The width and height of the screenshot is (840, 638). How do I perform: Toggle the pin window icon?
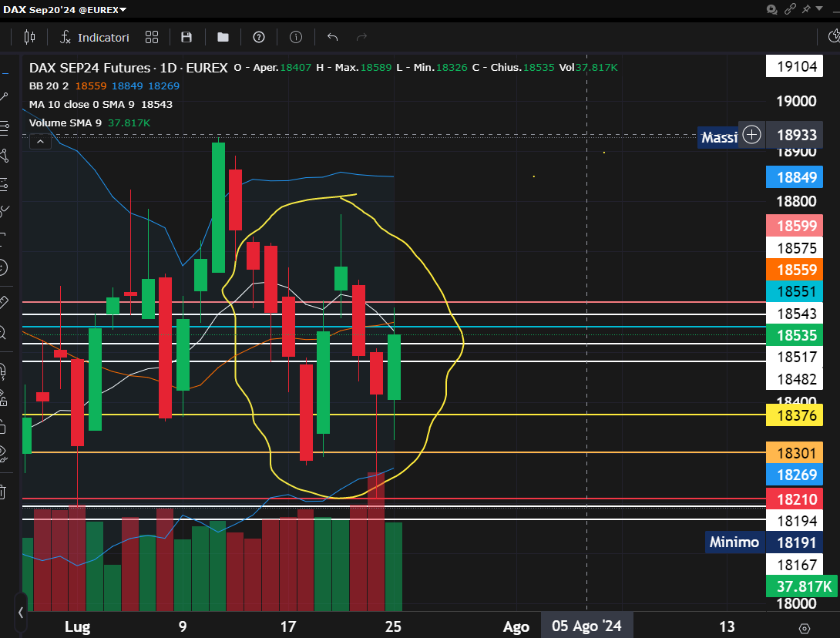(x=807, y=9)
